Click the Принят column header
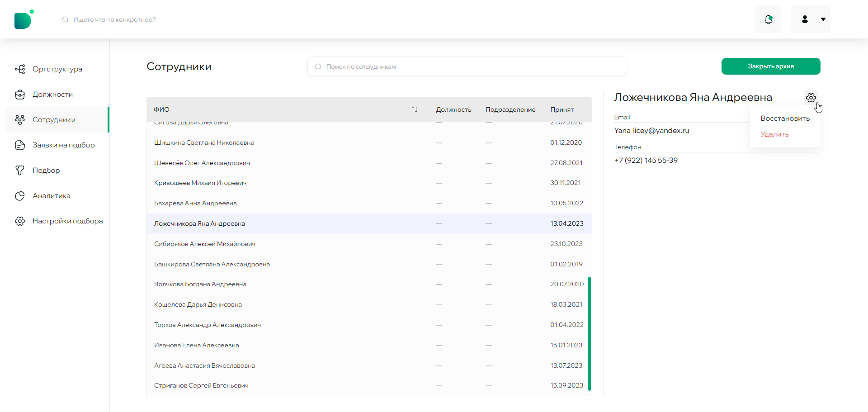Screen dimensions: 868x412 click(x=562, y=109)
